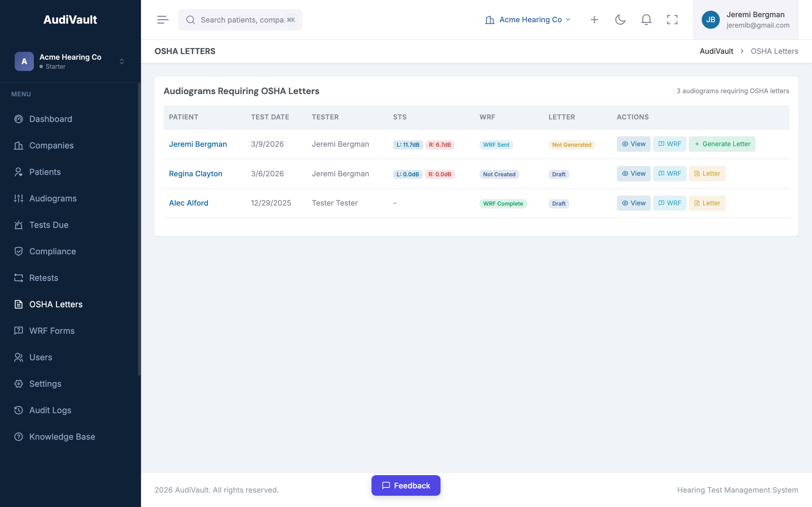View Alec Alford's audiogram

click(633, 203)
